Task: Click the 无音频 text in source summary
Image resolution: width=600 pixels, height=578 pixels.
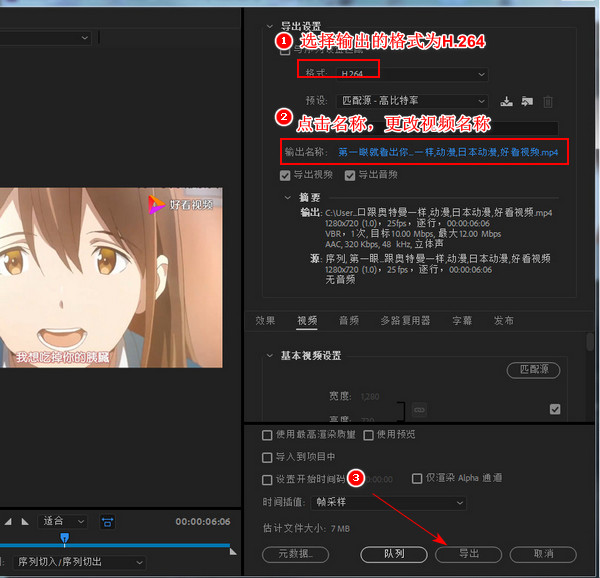Action: 340,280
